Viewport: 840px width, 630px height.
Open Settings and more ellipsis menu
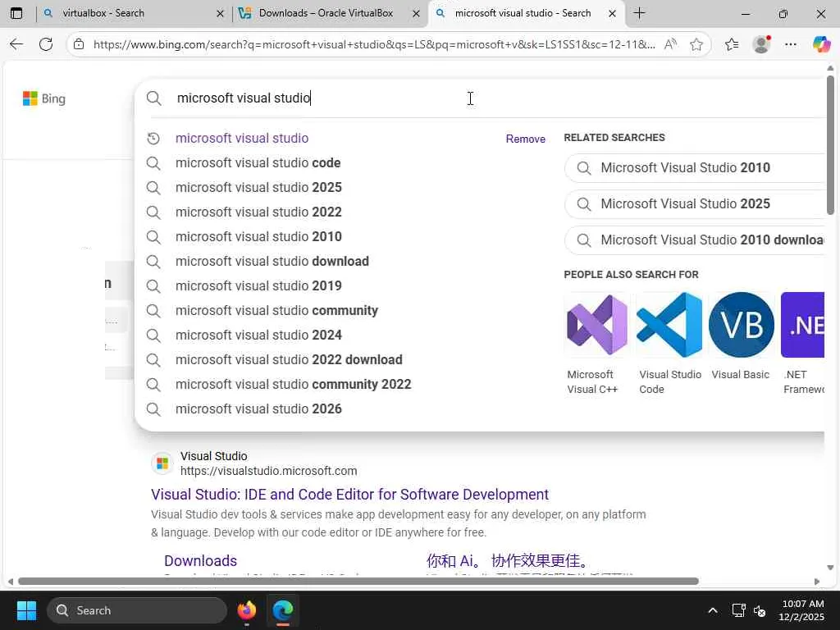791,44
